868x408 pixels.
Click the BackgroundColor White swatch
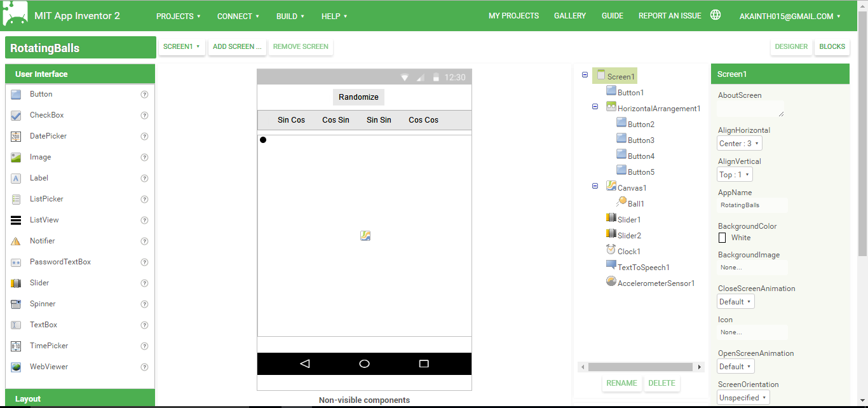point(722,238)
